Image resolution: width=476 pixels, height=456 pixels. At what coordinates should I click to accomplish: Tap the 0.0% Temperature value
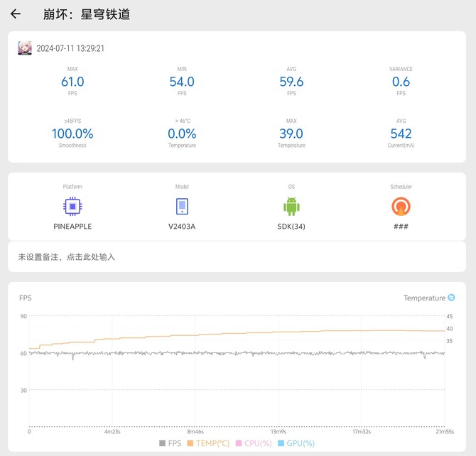[182, 134]
